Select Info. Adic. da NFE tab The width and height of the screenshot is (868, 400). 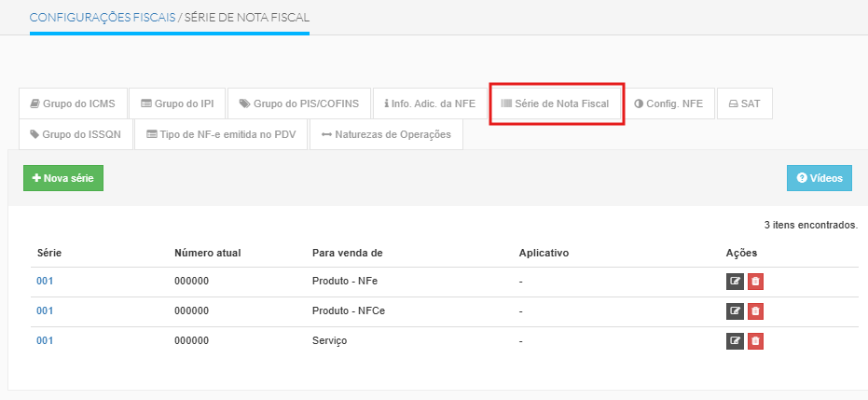point(429,104)
